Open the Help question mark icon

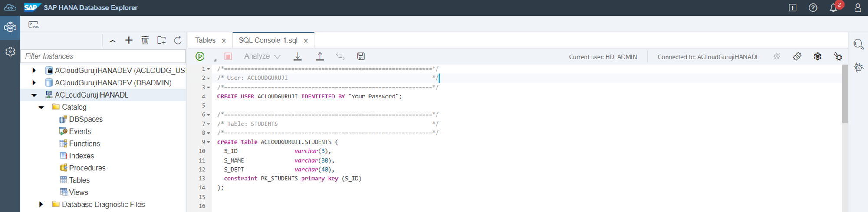click(x=813, y=8)
